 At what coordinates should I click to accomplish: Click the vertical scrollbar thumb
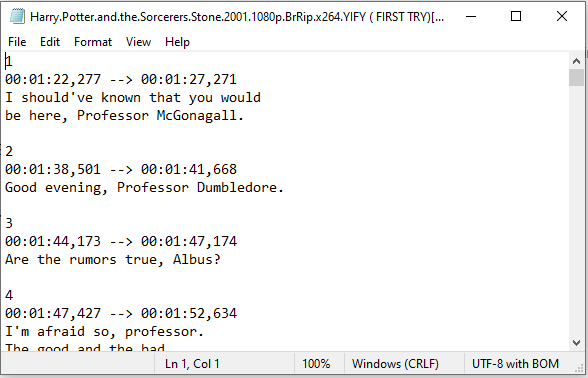[576, 78]
